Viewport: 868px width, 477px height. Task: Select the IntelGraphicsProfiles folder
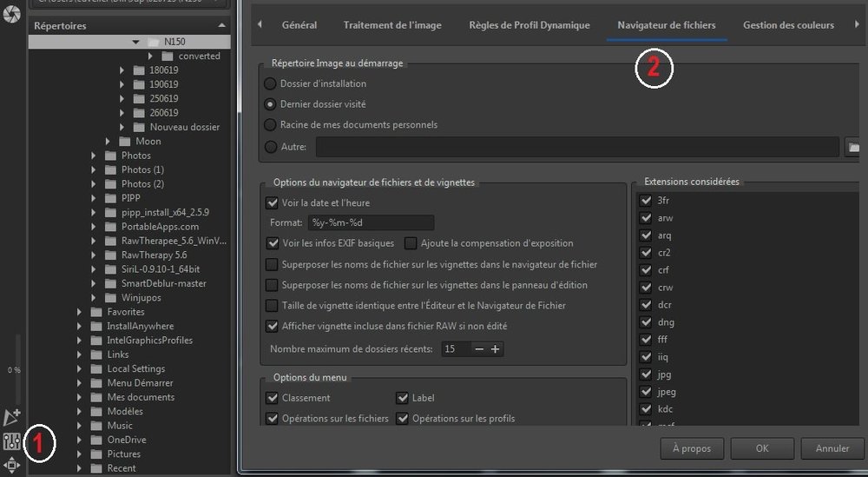[x=150, y=341]
